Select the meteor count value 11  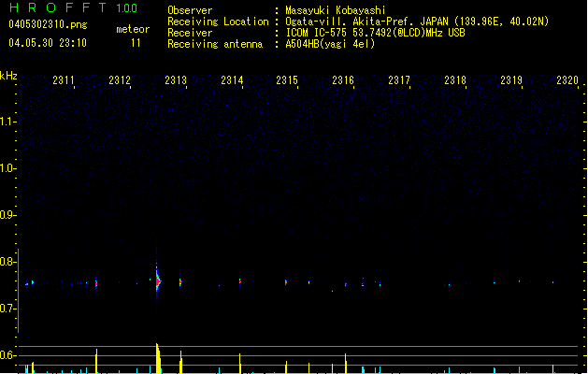(136, 43)
